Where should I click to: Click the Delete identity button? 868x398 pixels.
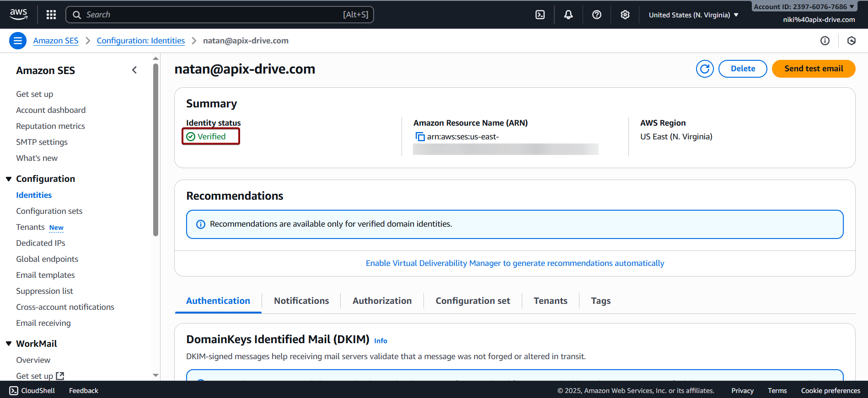[x=743, y=69]
